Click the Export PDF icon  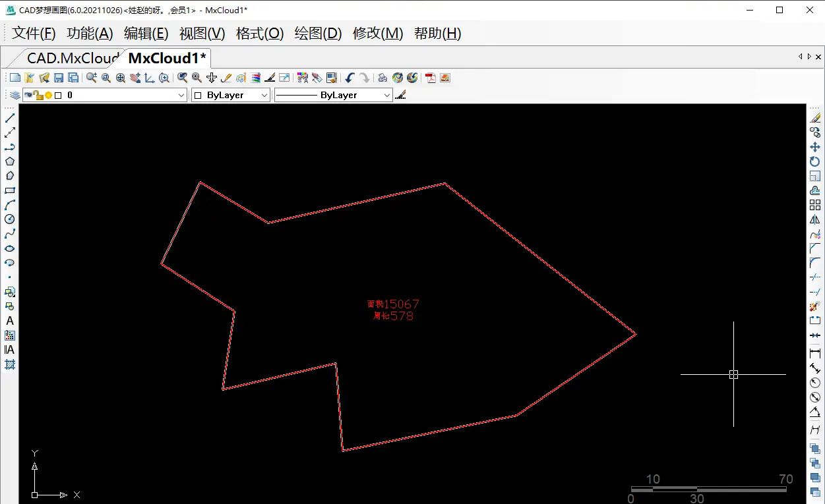tap(431, 78)
